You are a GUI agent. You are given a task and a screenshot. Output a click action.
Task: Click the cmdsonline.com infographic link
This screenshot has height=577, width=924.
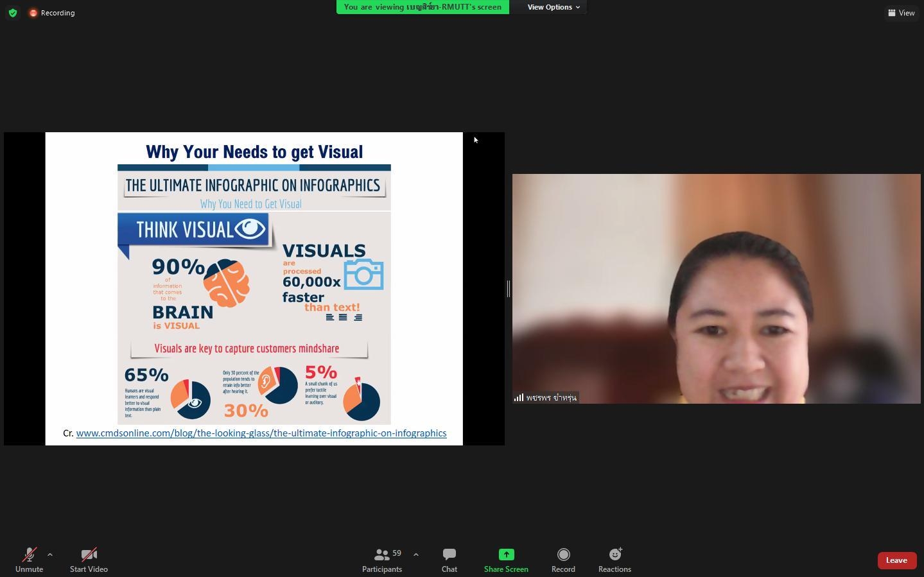261,433
